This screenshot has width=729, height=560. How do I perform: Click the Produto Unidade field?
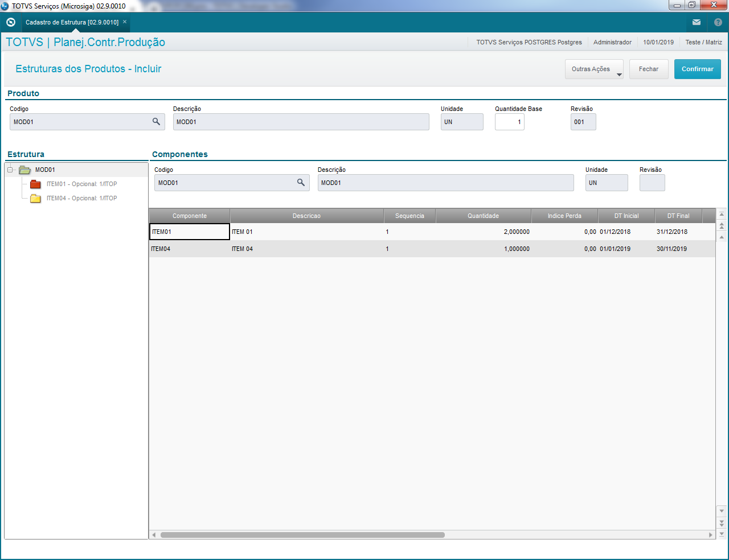pos(462,122)
